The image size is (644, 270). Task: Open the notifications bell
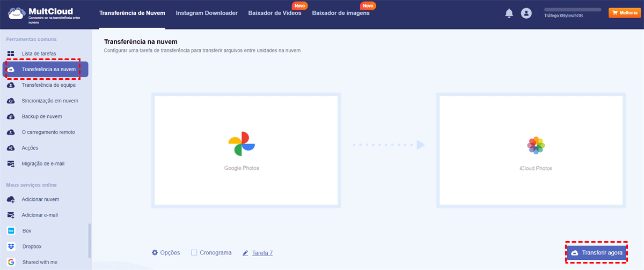click(x=509, y=13)
